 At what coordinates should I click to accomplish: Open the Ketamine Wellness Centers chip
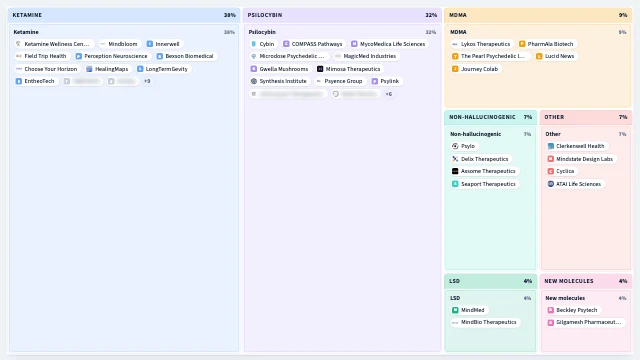click(53, 44)
